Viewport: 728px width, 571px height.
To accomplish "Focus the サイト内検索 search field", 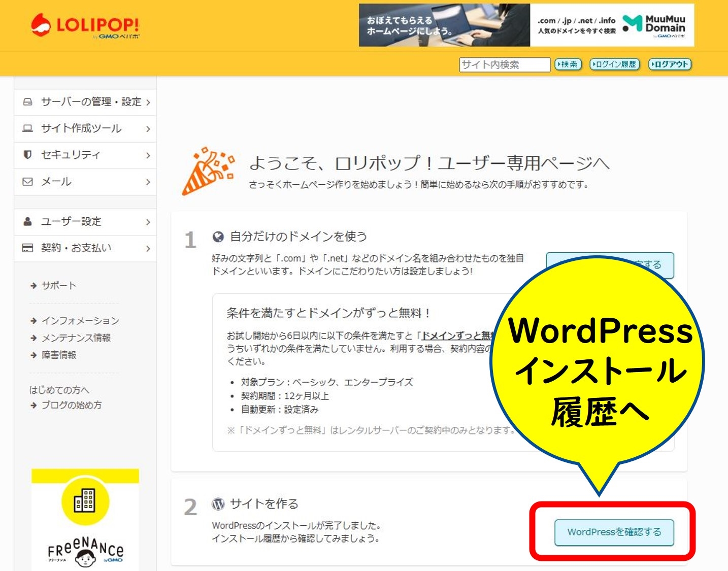I will (x=505, y=64).
